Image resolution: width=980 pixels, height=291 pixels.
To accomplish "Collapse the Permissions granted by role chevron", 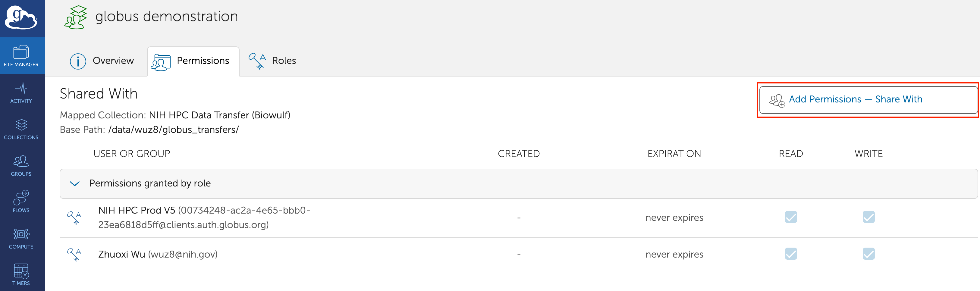I will (74, 184).
